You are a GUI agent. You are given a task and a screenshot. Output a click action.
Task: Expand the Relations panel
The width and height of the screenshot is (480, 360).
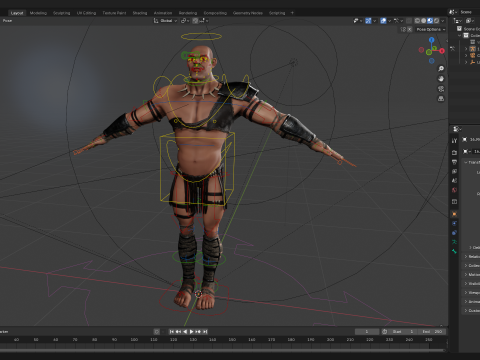coord(472,256)
